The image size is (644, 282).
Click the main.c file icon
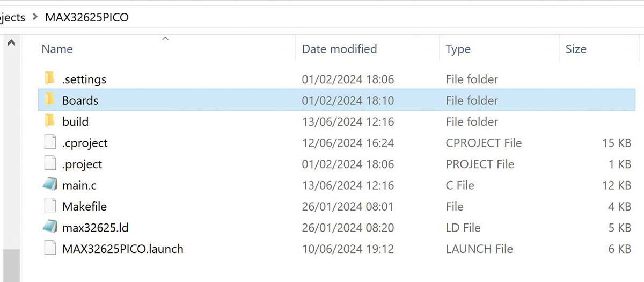pos(49,185)
